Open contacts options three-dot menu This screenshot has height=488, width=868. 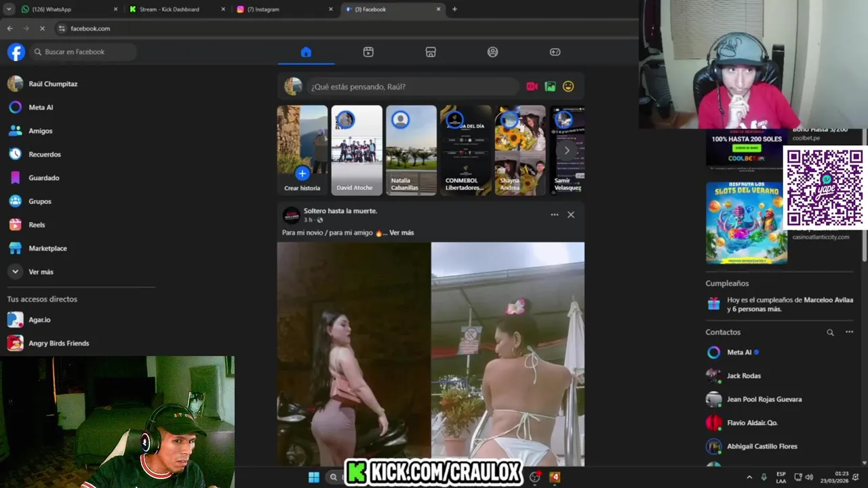(x=849, y=332)
